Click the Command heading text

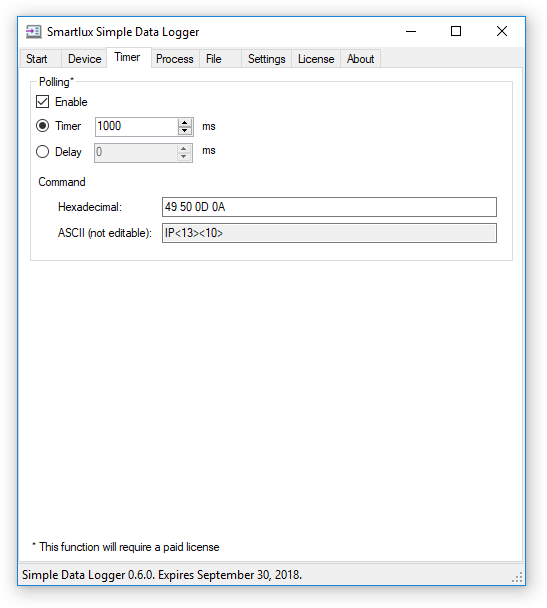(x=62, y=182)
